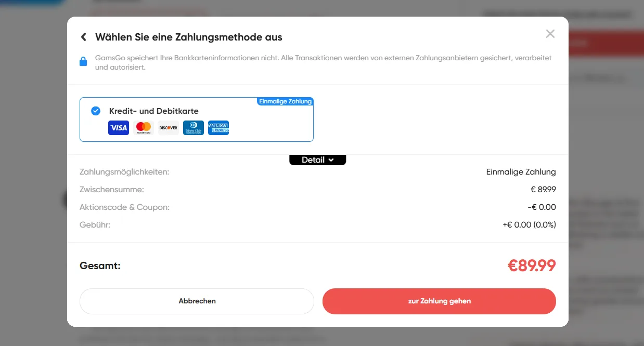
Task: Go back using the left arrow chevron
Action: 83,37
